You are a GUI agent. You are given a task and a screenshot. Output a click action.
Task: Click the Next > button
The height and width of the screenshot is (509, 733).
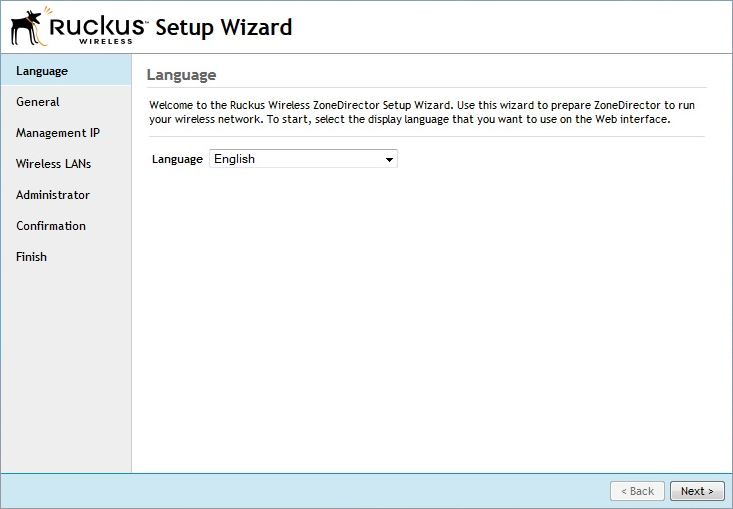(x=697, y=491)
